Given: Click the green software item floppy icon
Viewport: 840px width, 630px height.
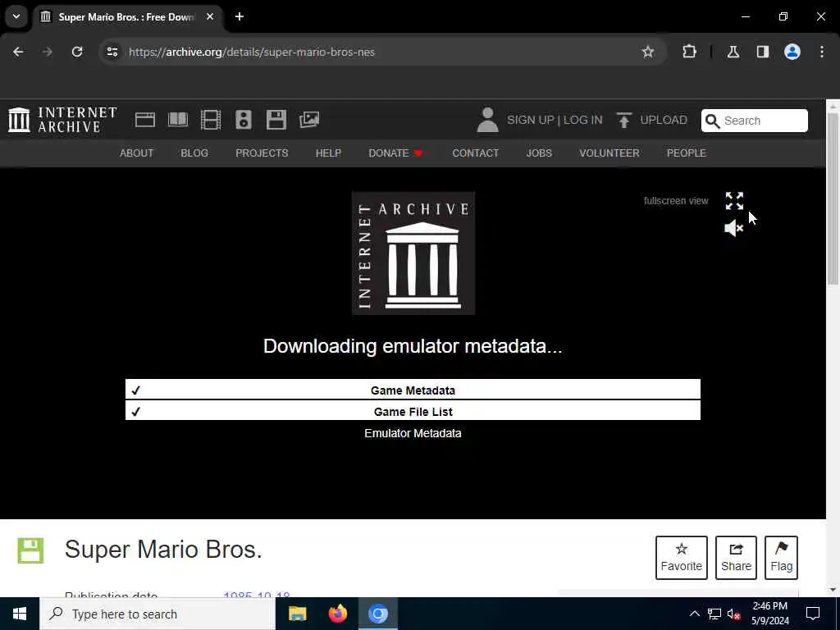Looking at the screenshot, I should click(x=30, y=550).
